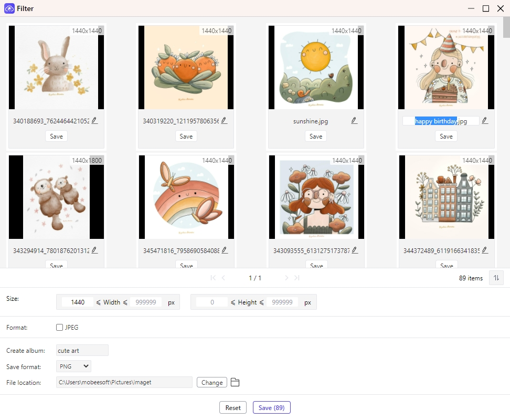This screenshot has width=510, height=420.
Task: Save the sunshine.jpg image
Action: (316, 136)
